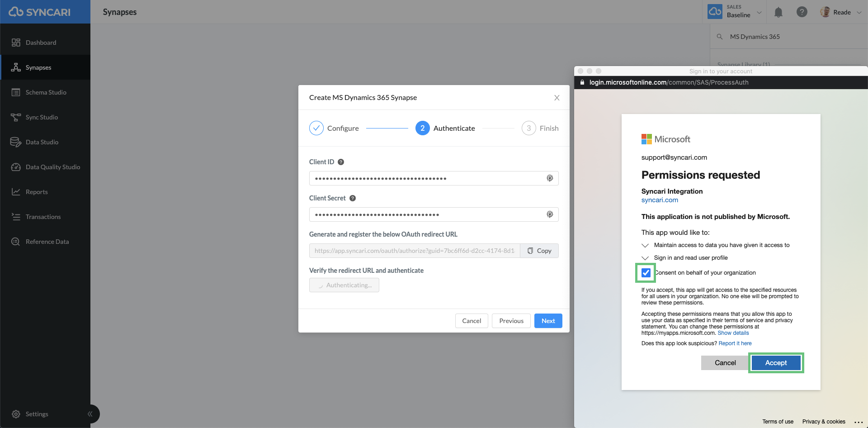Click the MS Dynamics 365 search field
The height and width of the screenshot is (428, 868).
point(789,37)
